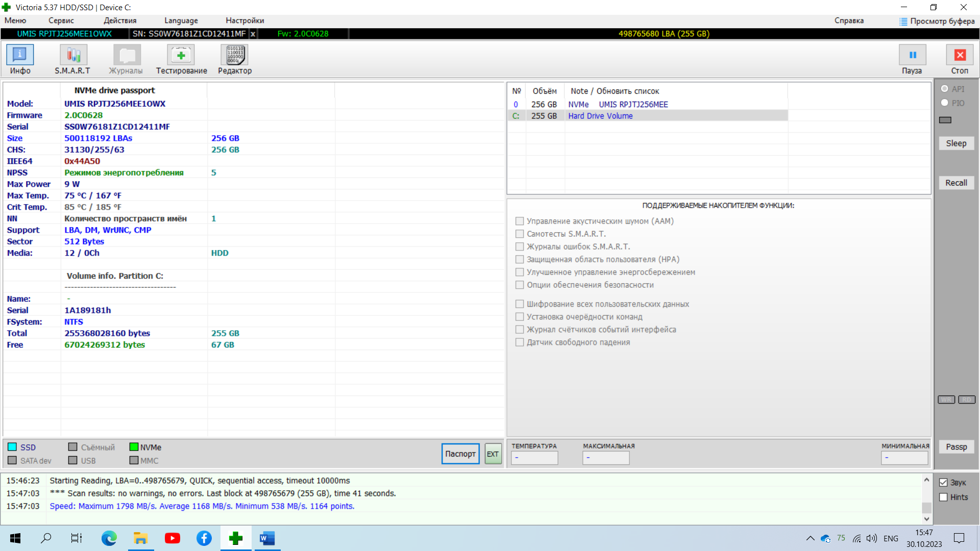This screenshot has height=551, width=980.
Task: Click the gray SATA dev indicator box
Action: 12,460
